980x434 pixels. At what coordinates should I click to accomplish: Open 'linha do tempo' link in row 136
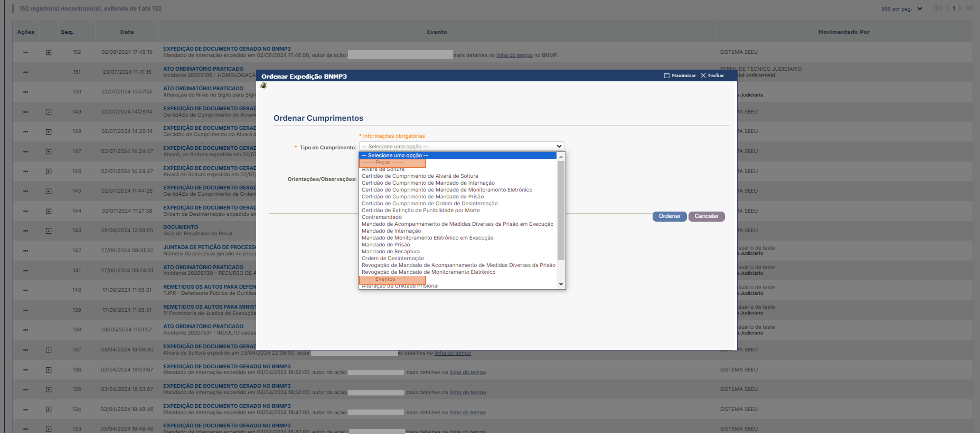467,373
